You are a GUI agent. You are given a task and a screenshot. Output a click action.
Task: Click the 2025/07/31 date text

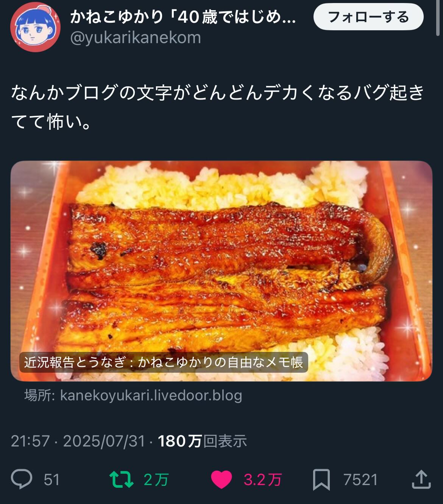[x=104, y=441]
